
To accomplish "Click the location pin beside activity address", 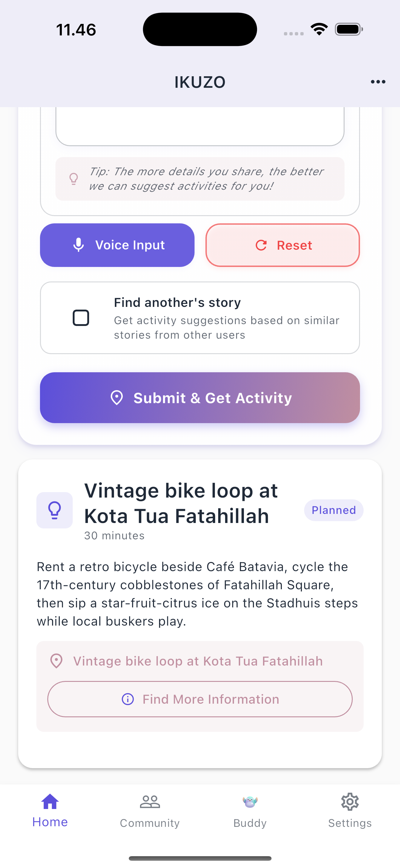I will tap(56, 661).
